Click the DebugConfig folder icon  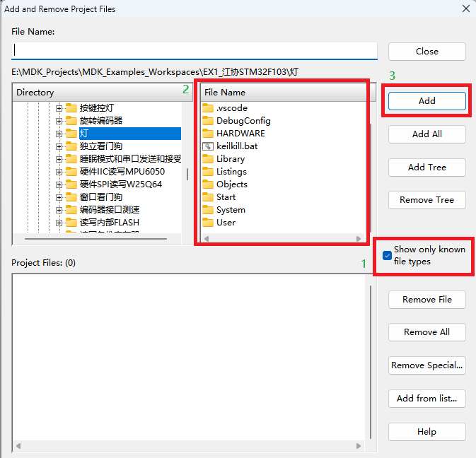208,121
